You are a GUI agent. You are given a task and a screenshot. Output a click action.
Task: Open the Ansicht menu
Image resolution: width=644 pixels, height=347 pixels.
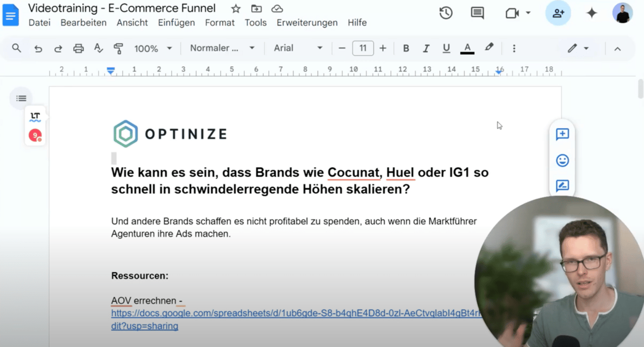(x=132, y=23)
